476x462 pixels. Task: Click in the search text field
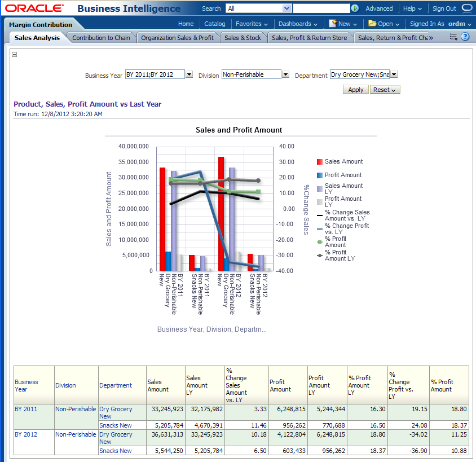(320, 8)
